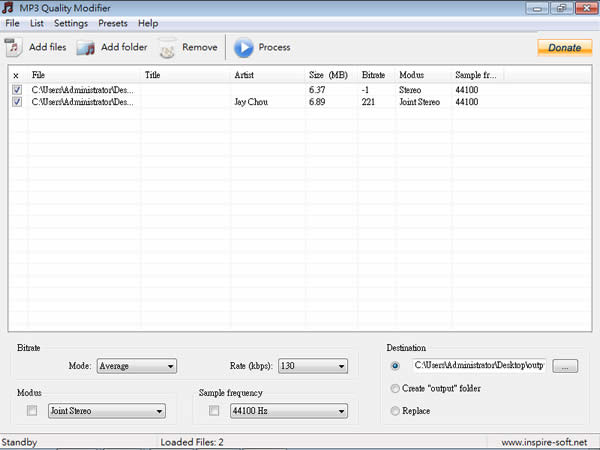The width and height of the screenshot is (600, 450).
Task: Open the Presets menu
Action: pos(112,23)
